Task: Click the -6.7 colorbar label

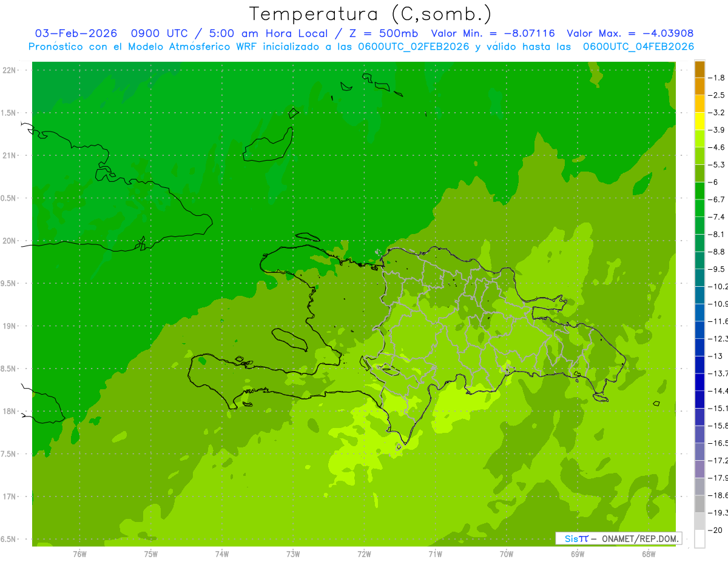Action: point(716,199)
